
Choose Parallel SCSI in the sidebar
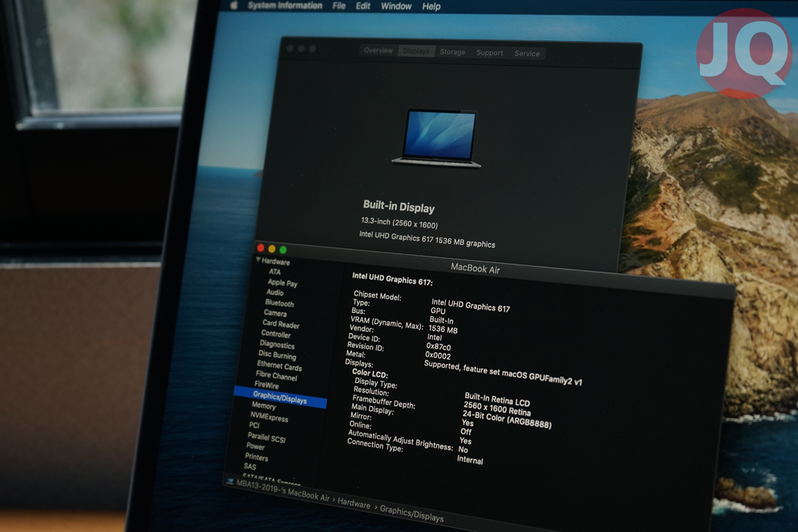(x=266, y=438)
